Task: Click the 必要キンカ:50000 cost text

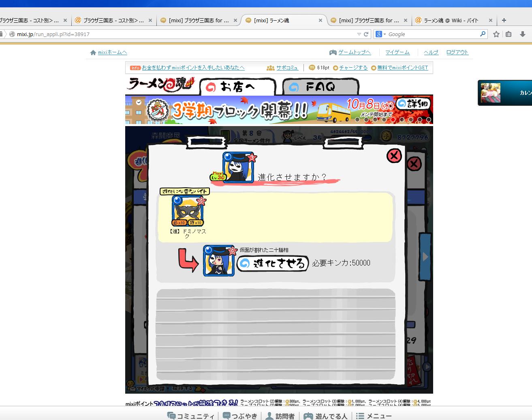Action: 341,263
